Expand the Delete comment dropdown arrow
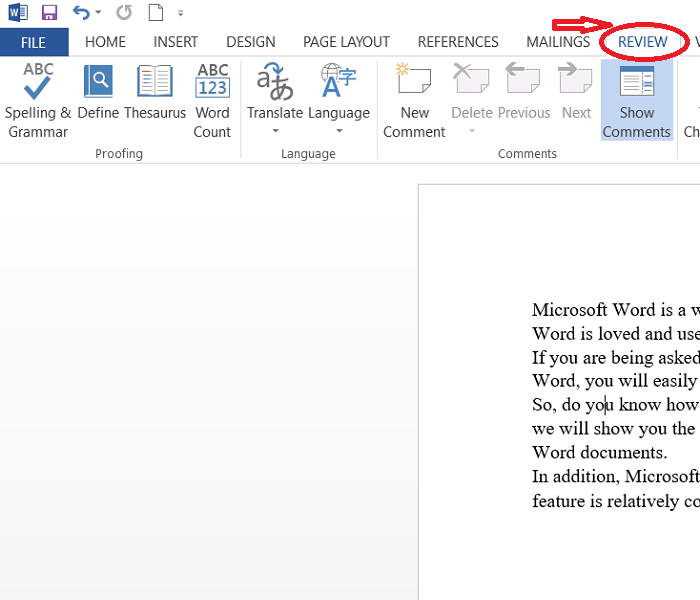 (x=472, y=131)
